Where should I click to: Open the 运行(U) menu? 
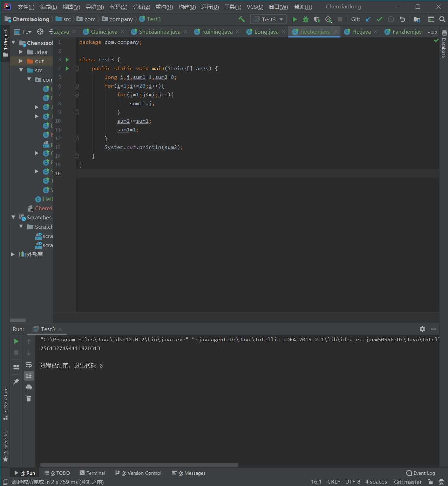(x=210, y=7)
